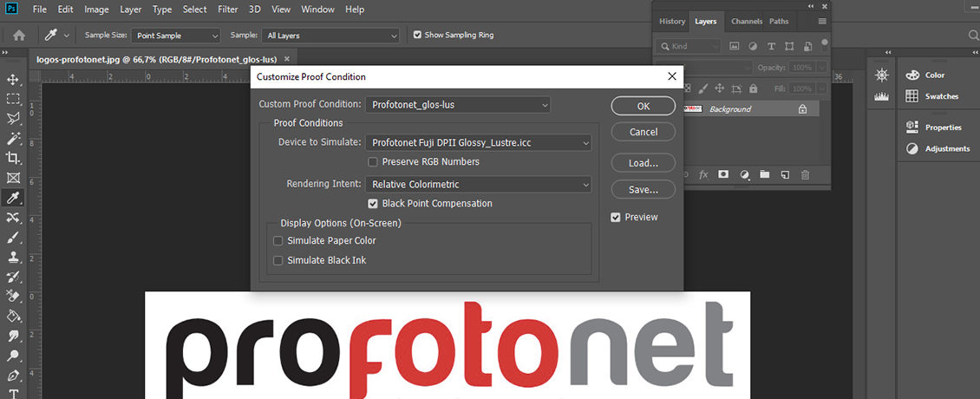Viewport: 980px width, 399px height.
Task: Click the create new group folder icon
Action: [764, 174]
